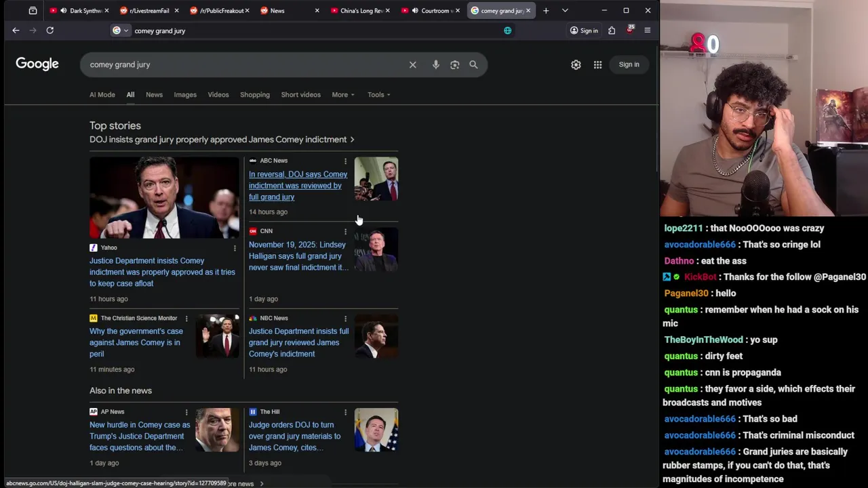Select the Images search filter
868x488 pixels.
(185, 95)
